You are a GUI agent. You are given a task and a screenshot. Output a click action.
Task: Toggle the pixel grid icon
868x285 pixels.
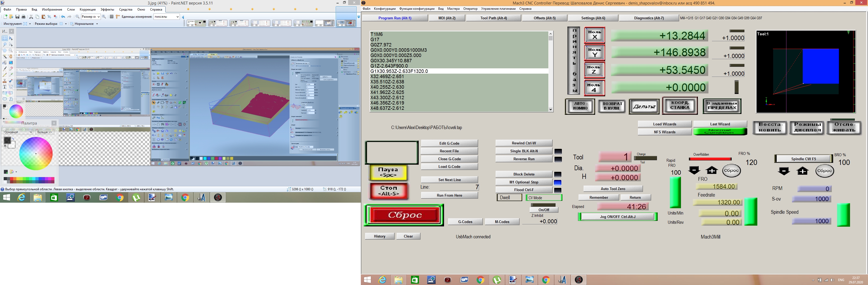click(111, 16)
